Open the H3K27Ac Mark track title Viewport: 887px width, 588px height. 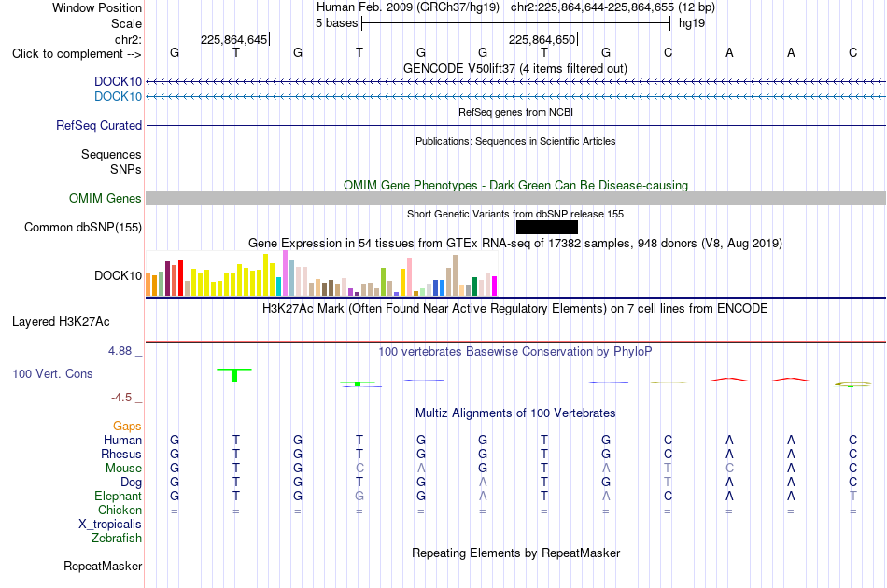(515, 309)
